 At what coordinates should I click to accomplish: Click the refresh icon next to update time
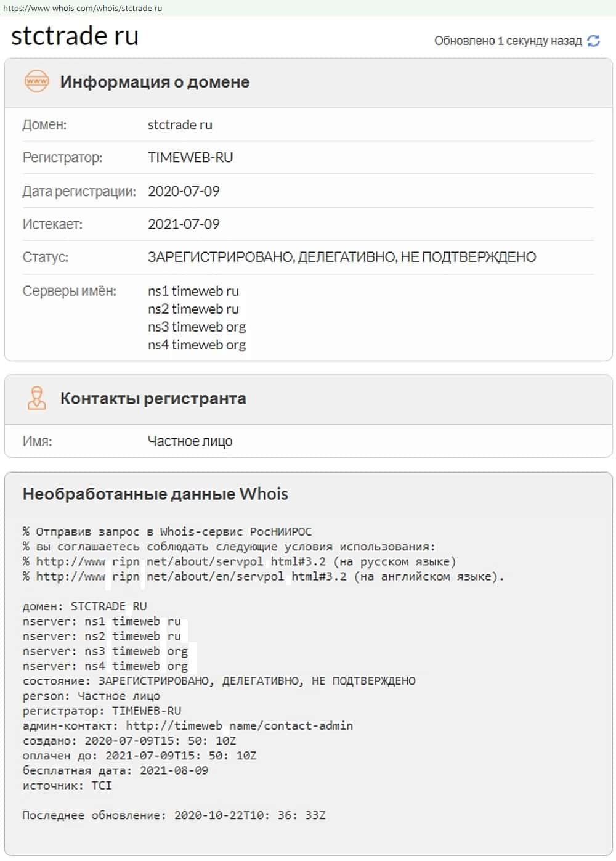pyautogui.click(x=593, y=41)
